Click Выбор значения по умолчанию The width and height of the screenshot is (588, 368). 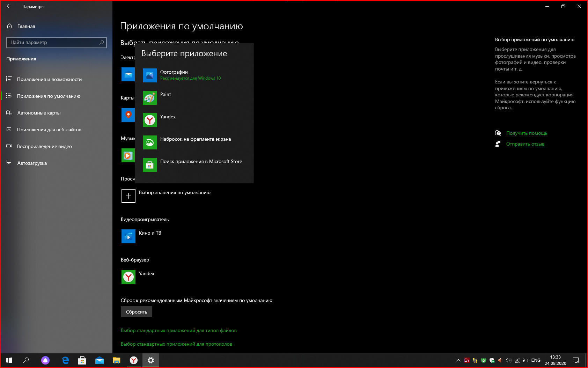175,192
